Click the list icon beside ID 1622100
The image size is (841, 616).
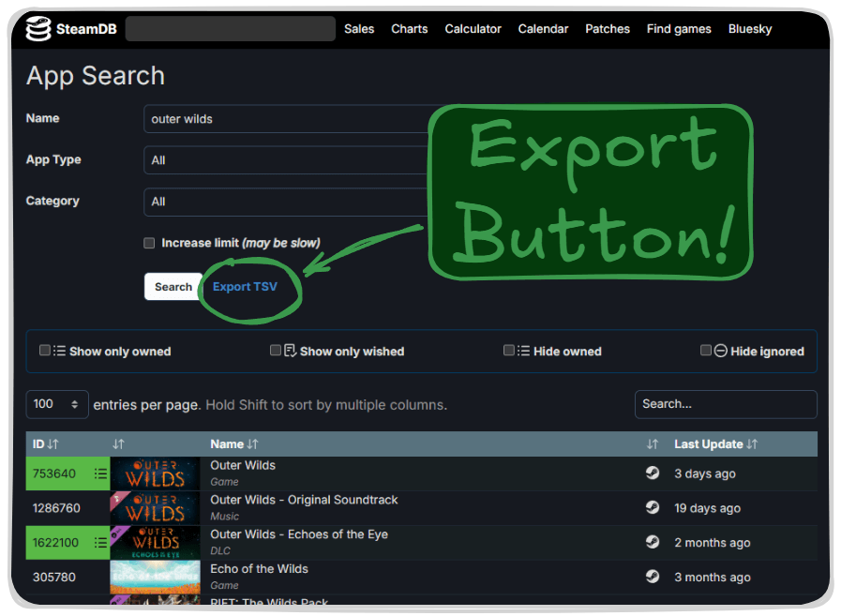[x=100, y=543]
